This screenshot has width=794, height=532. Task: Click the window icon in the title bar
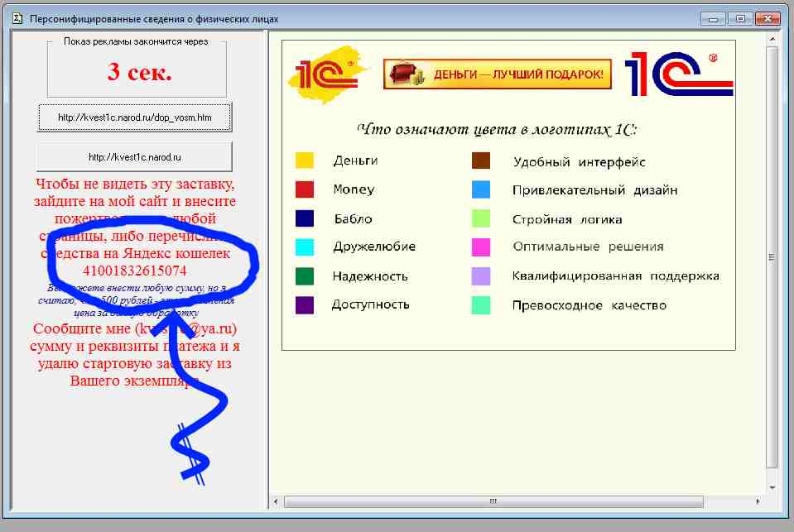click(17, 19)
